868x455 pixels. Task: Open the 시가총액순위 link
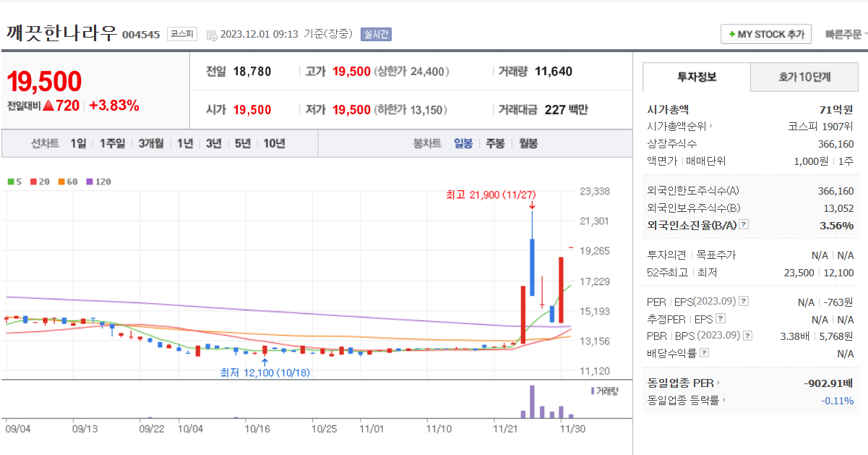[x=677, y=127]
